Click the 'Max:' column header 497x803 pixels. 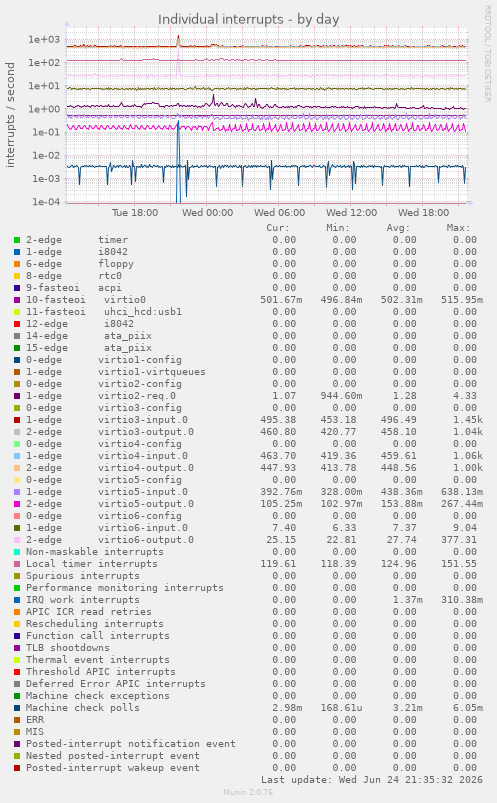pyautogui.click(x=458, y=228)
